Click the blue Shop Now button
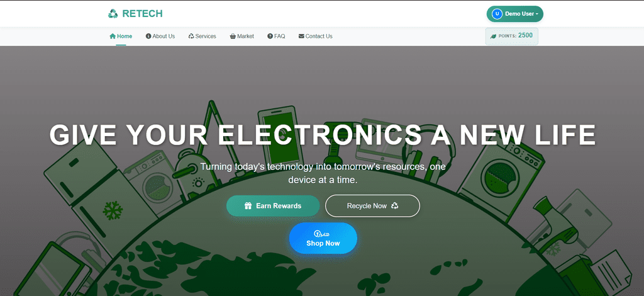Image resolution: width=644 pixels, height=296 pixels. click(x=323, y=239)
